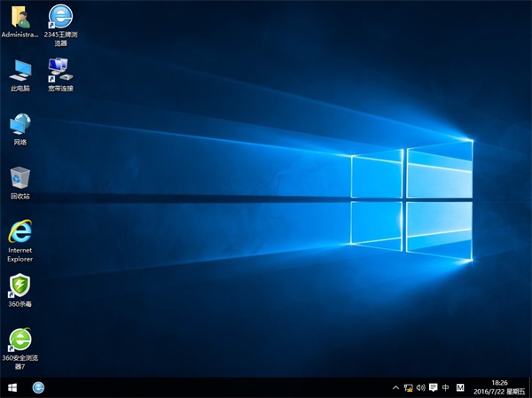
Task: Expand the hidden system tray icons
Action: [395, 388]
